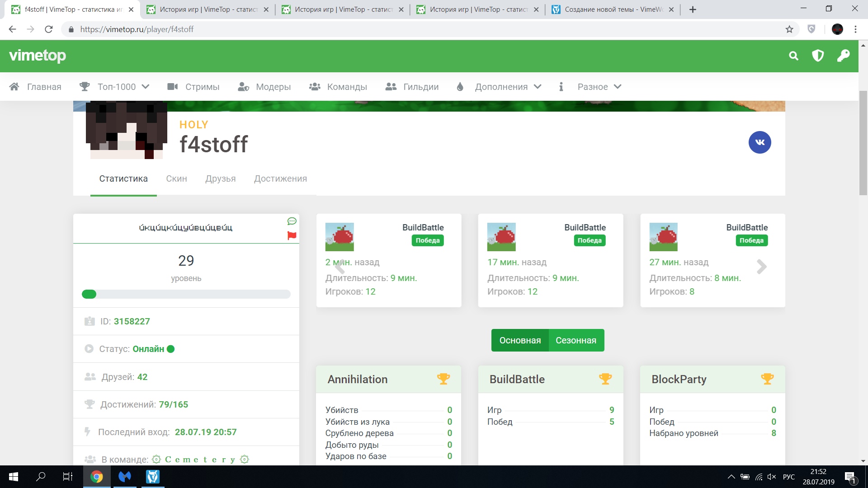Click next arrow in recent games carousel
The width and height of the screenshot is (868, 488).
(762, 267)
